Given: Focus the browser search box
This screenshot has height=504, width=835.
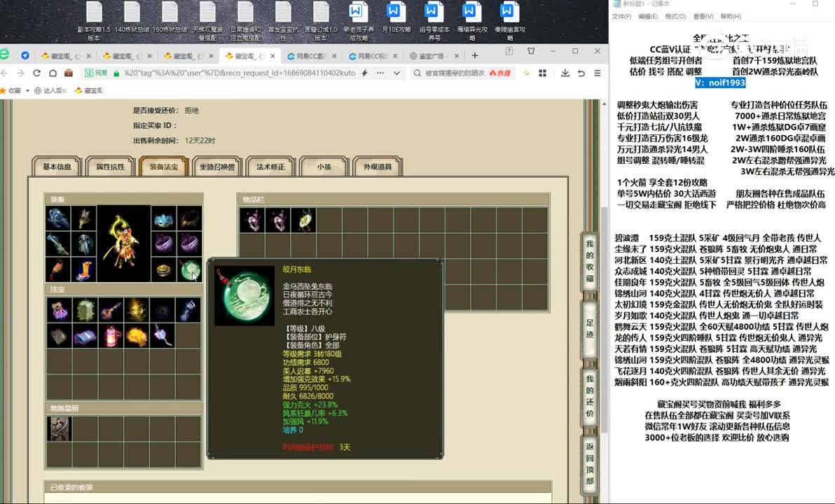Looking at the screenshot, I should (x=454, y=73).
